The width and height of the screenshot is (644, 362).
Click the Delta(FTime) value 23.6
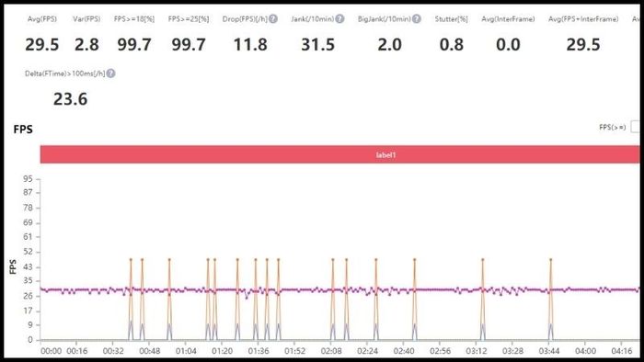pyautogui.click(x=70, y=99)
